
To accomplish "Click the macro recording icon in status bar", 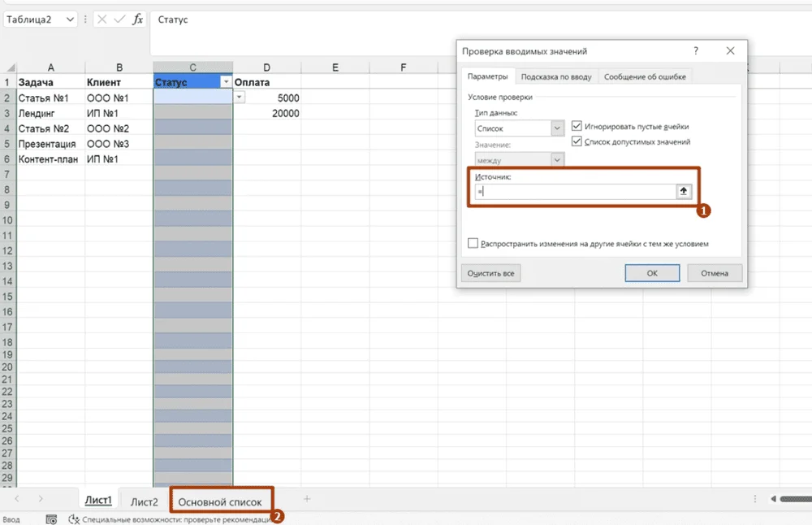I will tap(51, 518).
